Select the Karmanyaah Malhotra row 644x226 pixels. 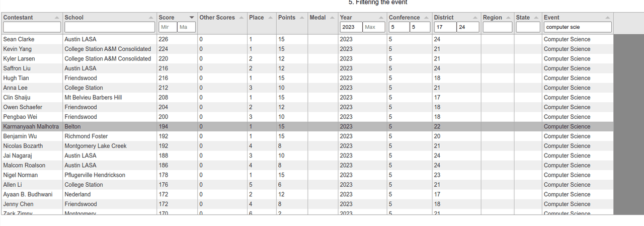click(201, 127)
